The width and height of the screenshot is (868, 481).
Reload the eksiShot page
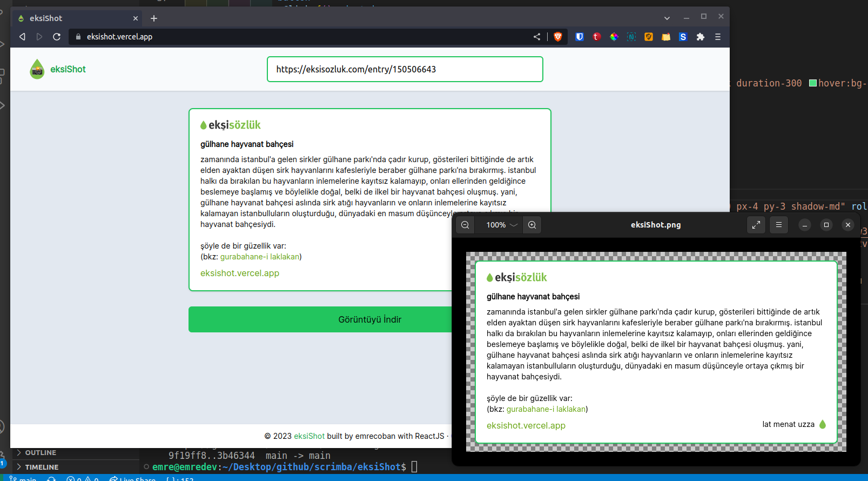57,37
